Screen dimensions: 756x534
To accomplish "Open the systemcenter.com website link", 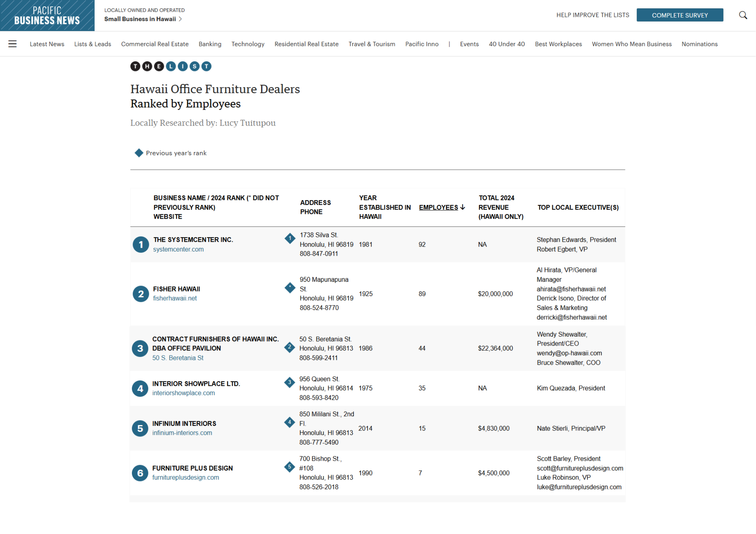I will 178,249.
